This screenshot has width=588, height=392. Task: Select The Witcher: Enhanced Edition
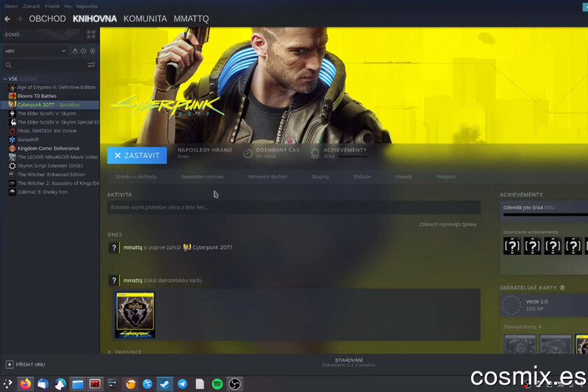(x=52, y=174)
